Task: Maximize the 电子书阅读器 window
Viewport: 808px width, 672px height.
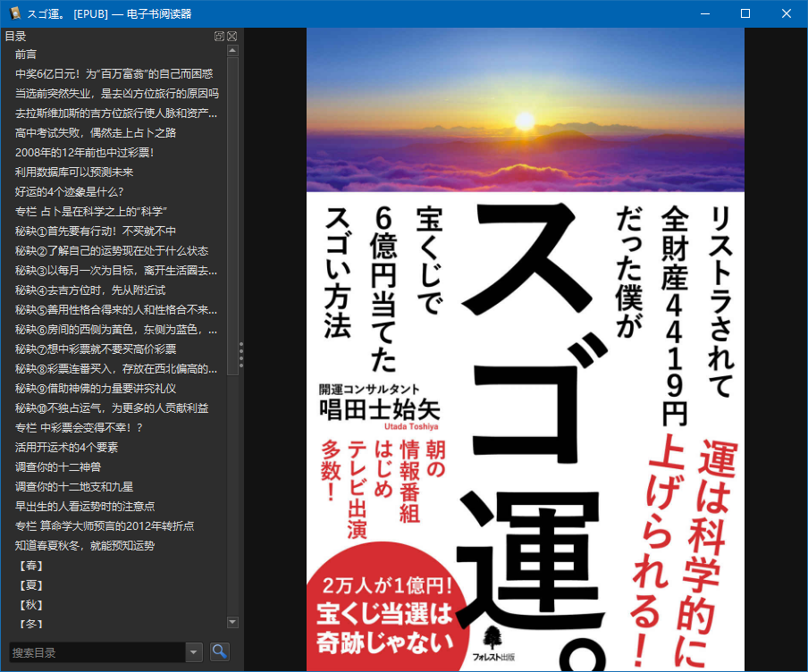Action: click(x=745, y=13)
